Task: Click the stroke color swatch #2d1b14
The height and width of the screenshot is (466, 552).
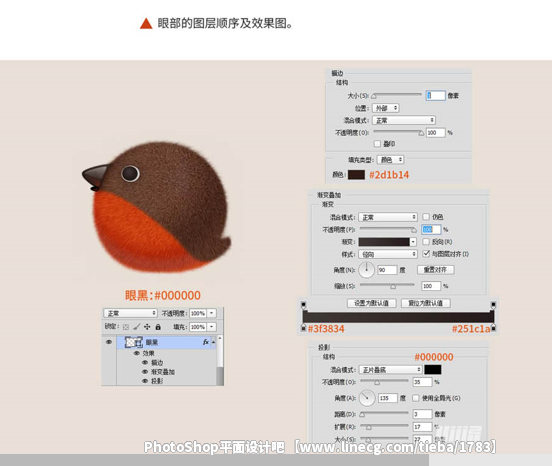Action: 356,175
